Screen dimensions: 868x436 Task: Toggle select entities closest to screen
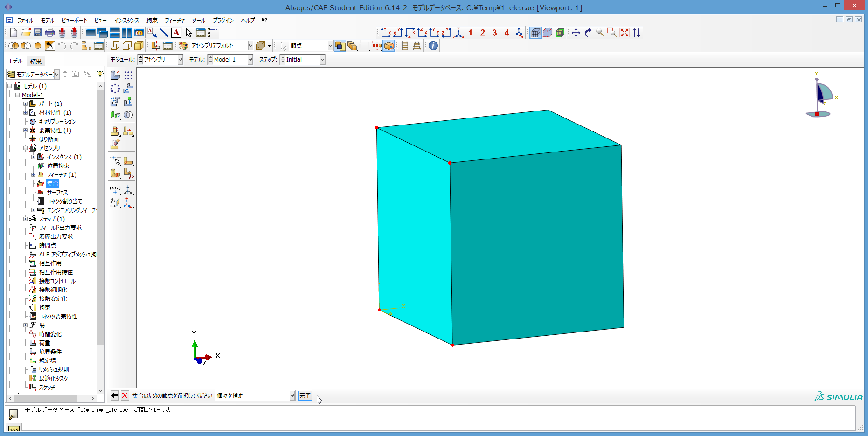point(389,46)
